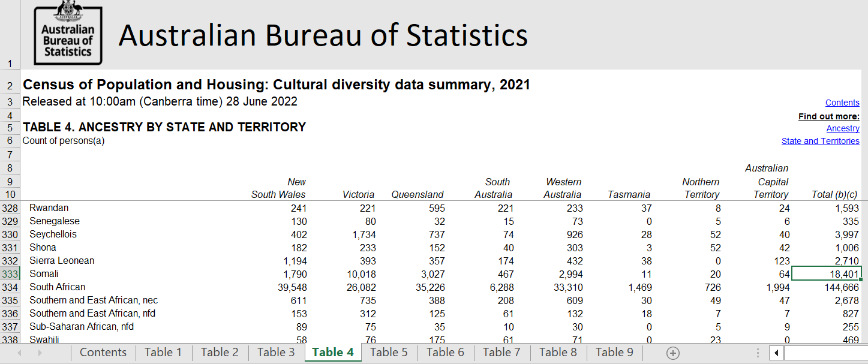Go to the Table 5 sheet tab
The width and height of the screenshot is (868, 364).
pyautogui.click(x=389, y=353)
